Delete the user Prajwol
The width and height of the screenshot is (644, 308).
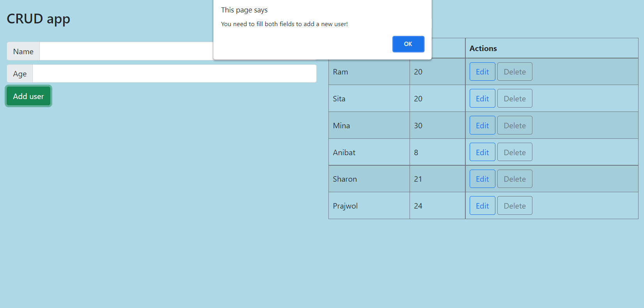click(514, 205)
